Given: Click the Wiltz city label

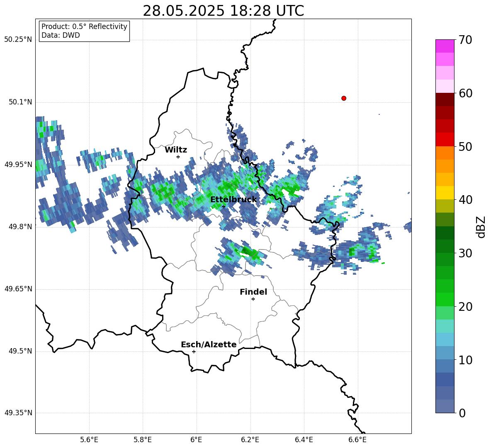Looking at the screenshot, I should pos(176,150).
